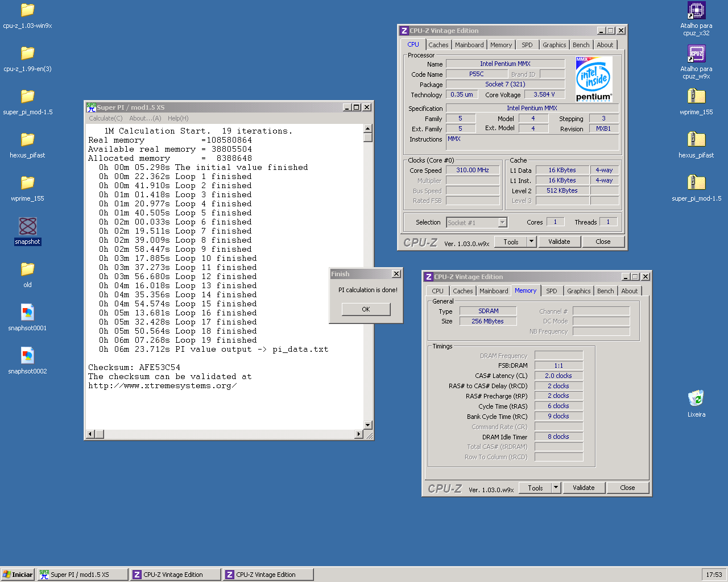728x582 pixels.
Task: Click Validate in the CPU-Z window
Action: point(560,242)
